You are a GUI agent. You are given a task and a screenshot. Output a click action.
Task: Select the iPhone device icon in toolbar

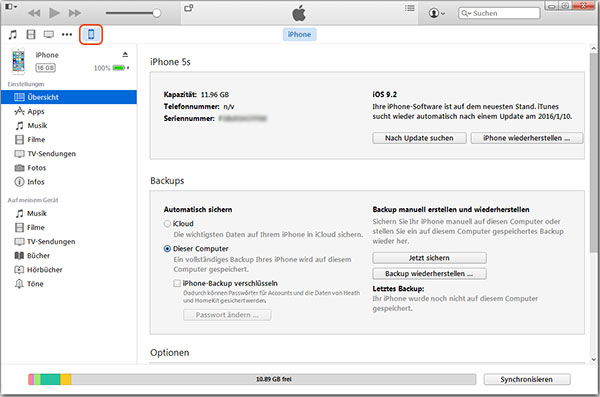(x=91, y=34)
